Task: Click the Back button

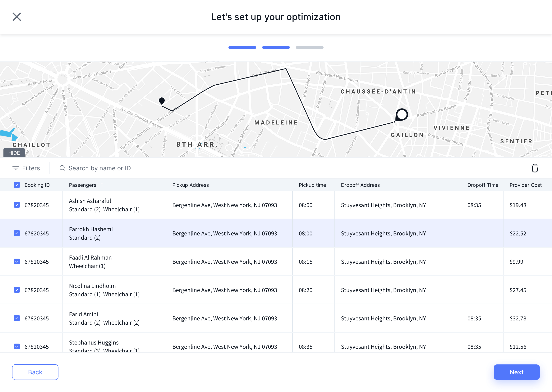Action: pos(35,372)
